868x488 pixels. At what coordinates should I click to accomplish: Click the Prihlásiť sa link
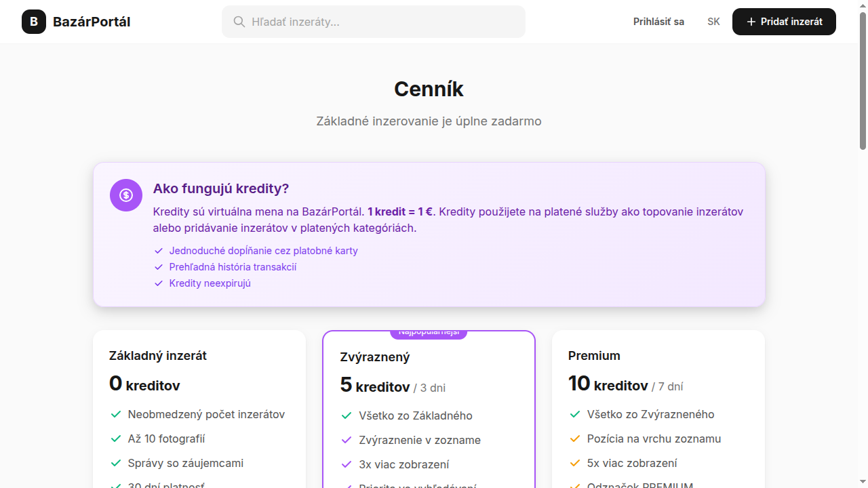click(x=658, y=21)
